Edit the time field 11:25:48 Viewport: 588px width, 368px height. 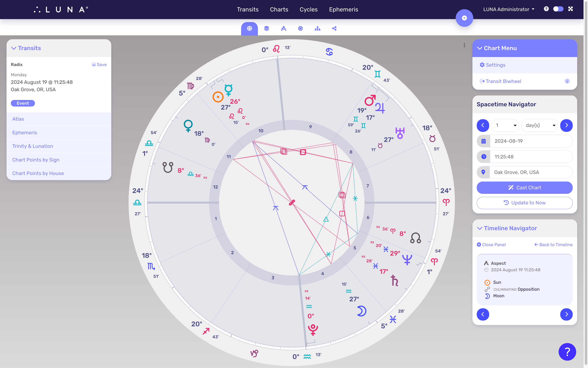531,157
